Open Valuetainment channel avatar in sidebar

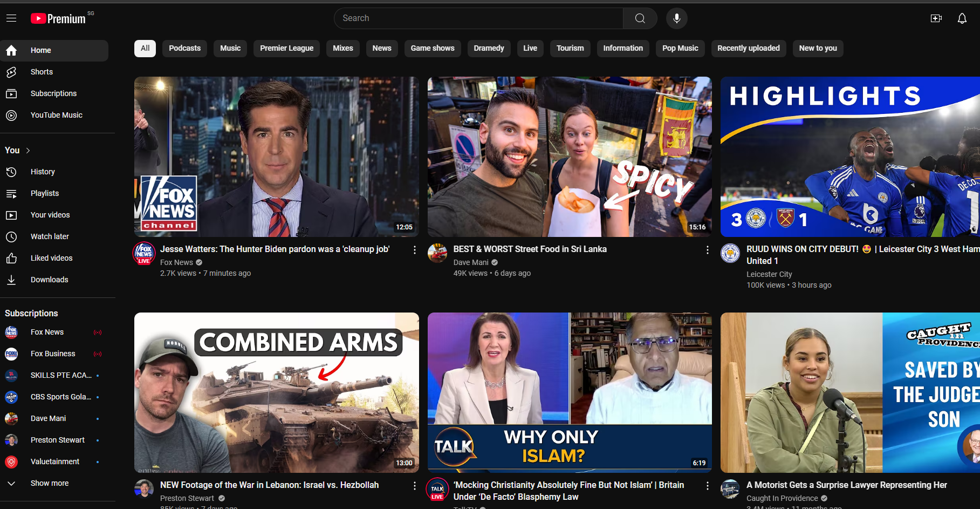11,462
